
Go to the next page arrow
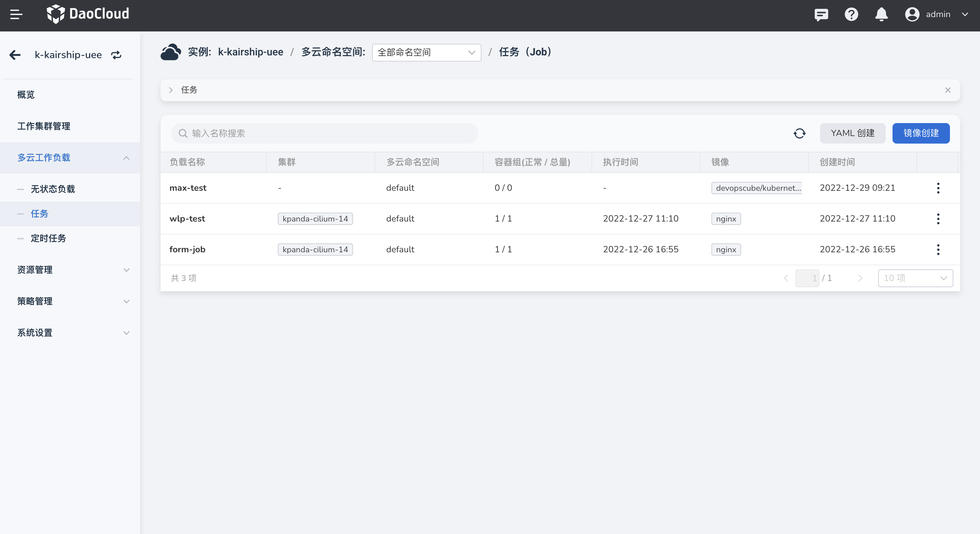pos(860,278)
